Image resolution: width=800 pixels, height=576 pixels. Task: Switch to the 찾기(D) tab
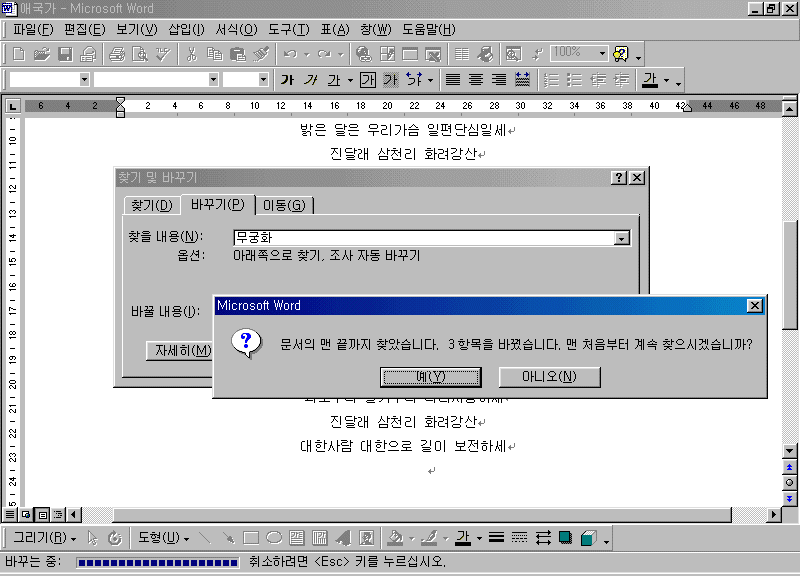(x=152, y=206)
